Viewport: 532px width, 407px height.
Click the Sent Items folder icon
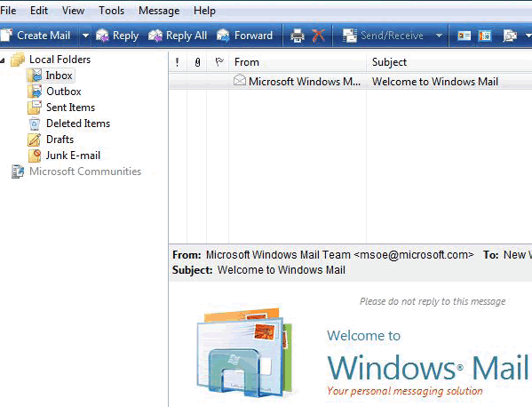pos(35,108)
